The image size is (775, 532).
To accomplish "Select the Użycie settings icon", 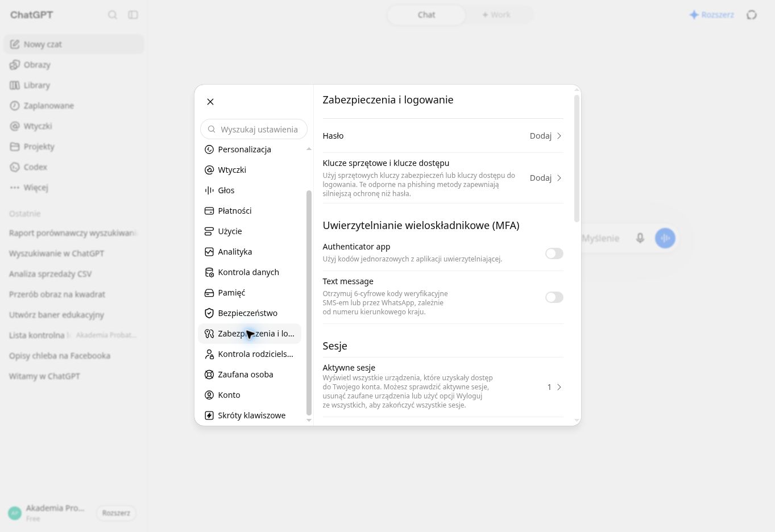I will point(209,231).
